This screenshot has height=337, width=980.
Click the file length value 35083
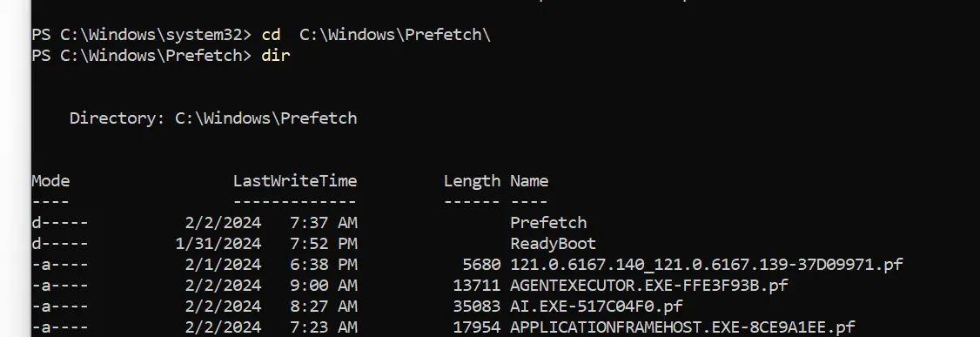[477, 307]
